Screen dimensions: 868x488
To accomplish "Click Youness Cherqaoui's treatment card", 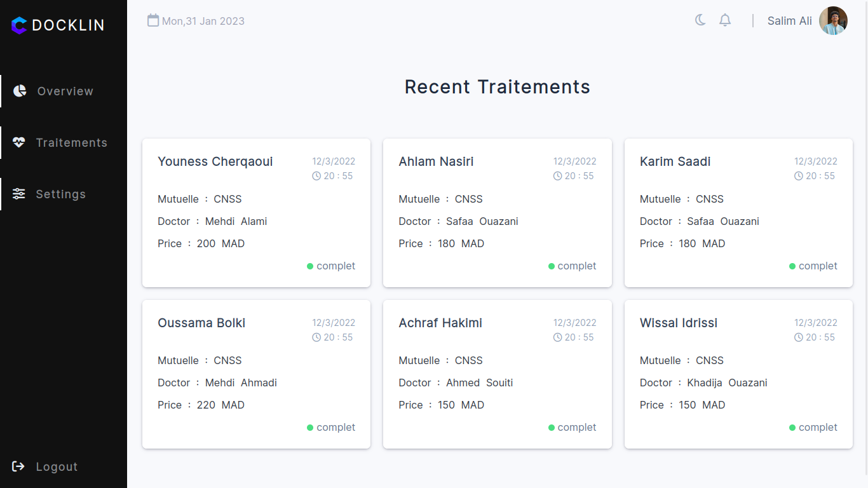I will pyautogui.click(x=256, y=213).
